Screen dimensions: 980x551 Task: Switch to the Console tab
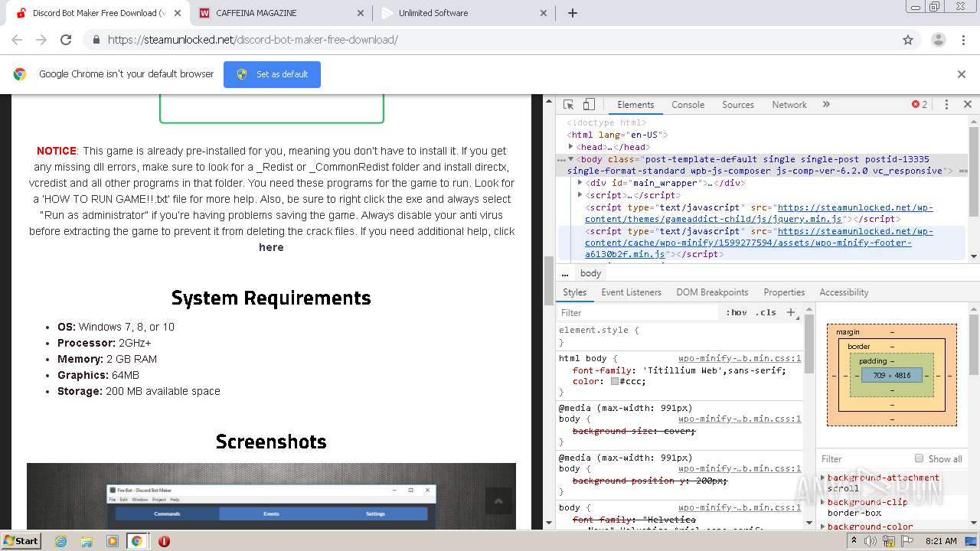688,105
